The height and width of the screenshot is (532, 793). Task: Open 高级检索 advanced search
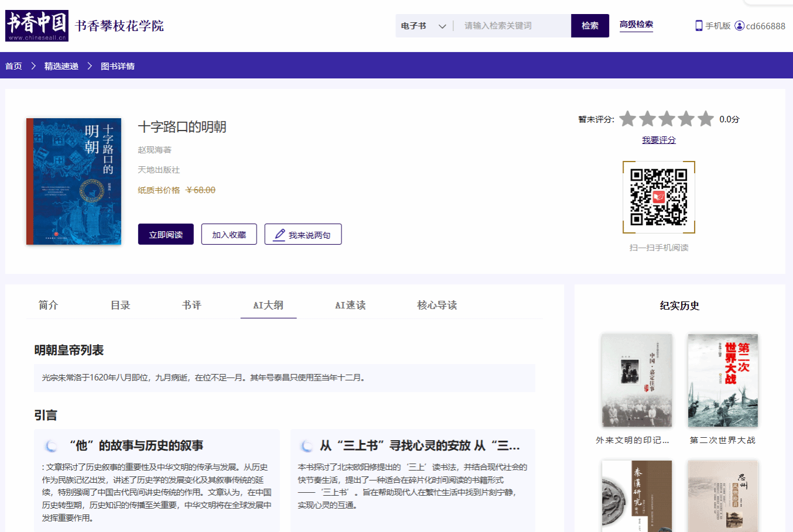pyautogui.click(x=636, y=25)
